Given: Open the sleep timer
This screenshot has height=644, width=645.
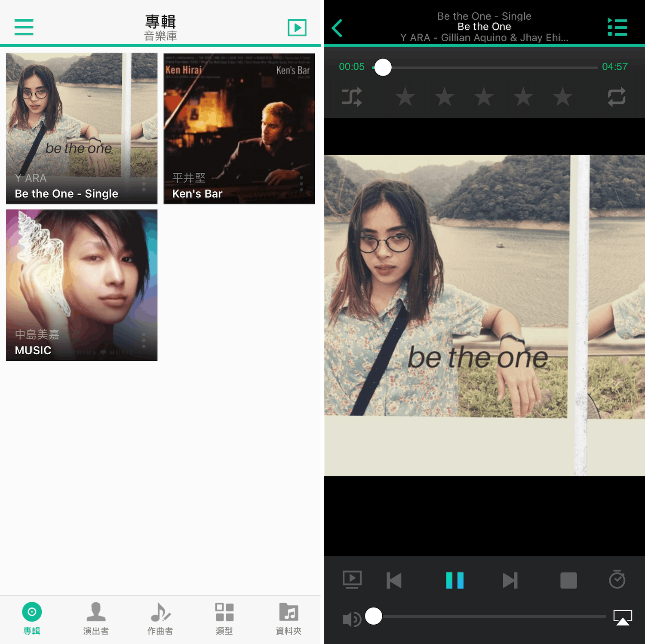Looking at the screenshot, I should (x=617, y=580).
